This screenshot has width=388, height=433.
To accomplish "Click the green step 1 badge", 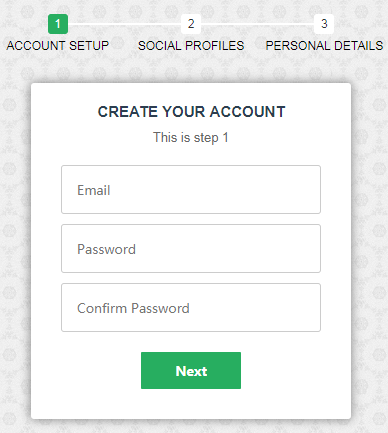I will tap(58, 24).
